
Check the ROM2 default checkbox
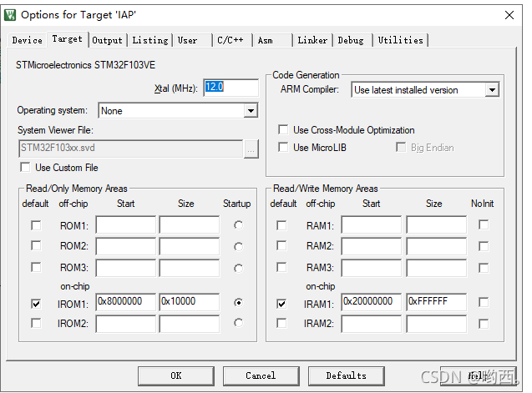(x=36, y=245)
